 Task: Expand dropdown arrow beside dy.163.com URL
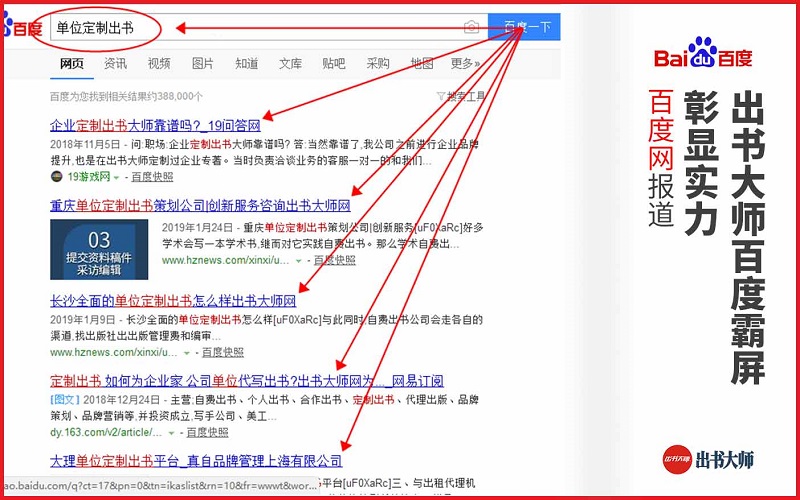click(x=171, y=433)
